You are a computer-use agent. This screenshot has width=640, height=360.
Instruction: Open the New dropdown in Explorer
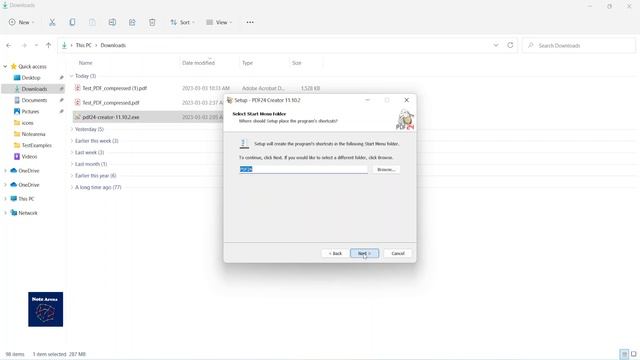point(22,22)
